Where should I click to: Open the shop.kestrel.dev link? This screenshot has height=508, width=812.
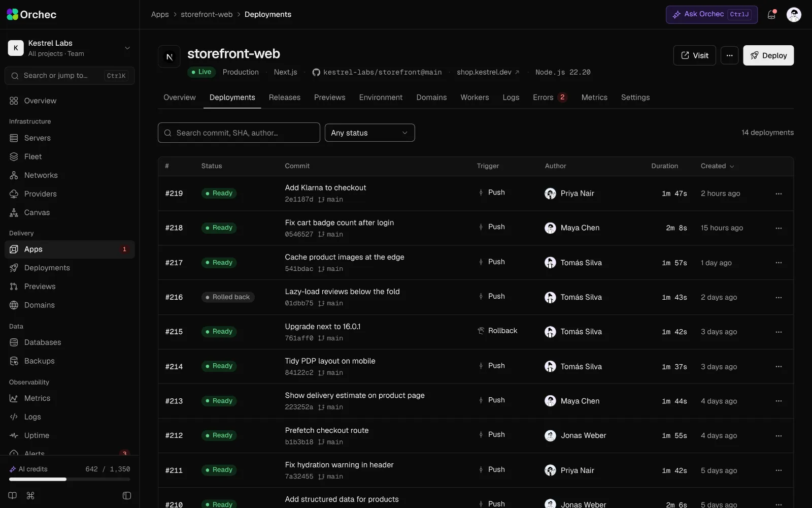pyautogui.click(x=488, y=72)
